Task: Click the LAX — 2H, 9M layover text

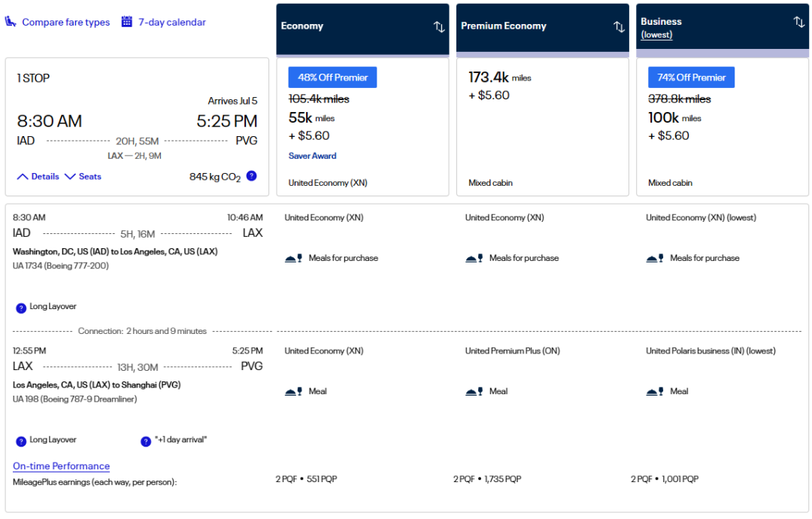Action: coord(135,156)
